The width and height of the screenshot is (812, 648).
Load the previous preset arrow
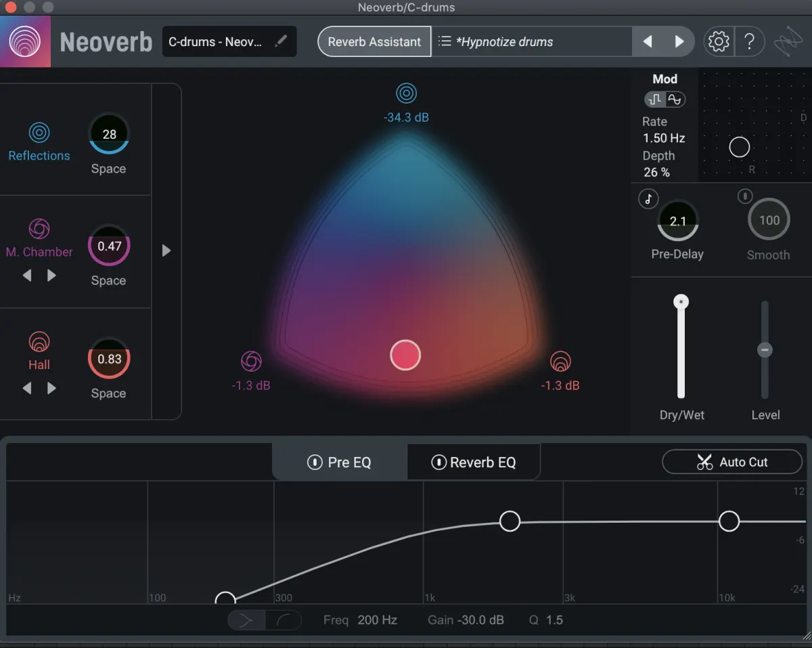[x=648, y=42]
